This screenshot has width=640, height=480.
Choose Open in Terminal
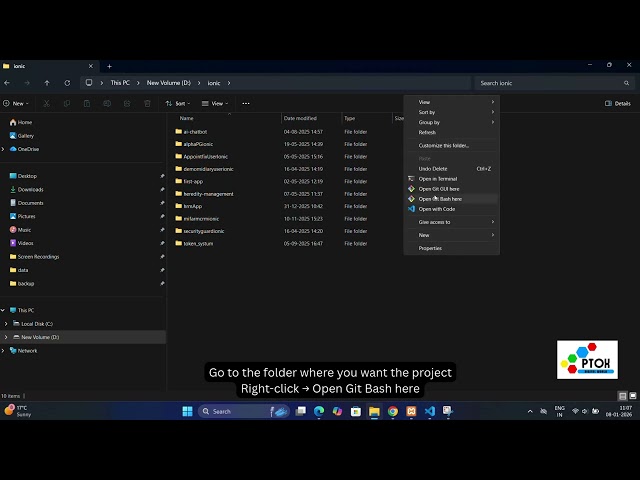click(x=451, y=179)
